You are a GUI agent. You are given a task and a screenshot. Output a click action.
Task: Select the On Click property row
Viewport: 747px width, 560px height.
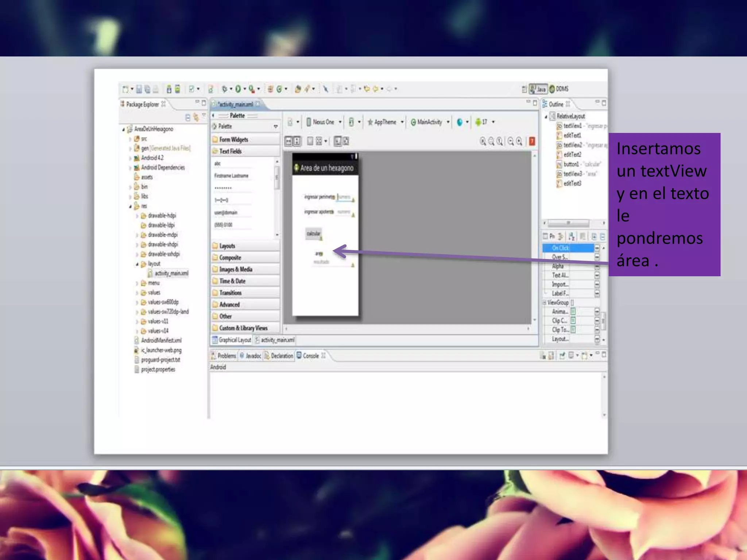pos(560,248)
